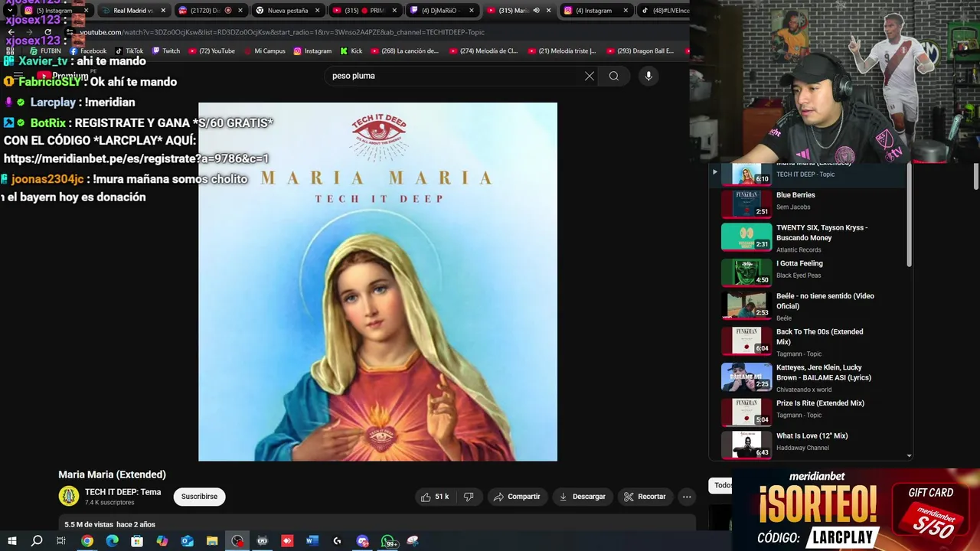The height and width of the screenshot is (551, 980).
Task: Open Logitech G Hub from taskbar
Action: (x=337, y=541)
